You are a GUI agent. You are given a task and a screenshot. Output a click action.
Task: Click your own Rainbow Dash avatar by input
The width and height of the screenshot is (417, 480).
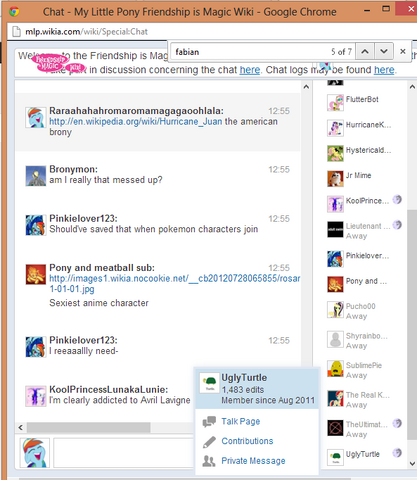pyautogui.click(x=35, y=453)
